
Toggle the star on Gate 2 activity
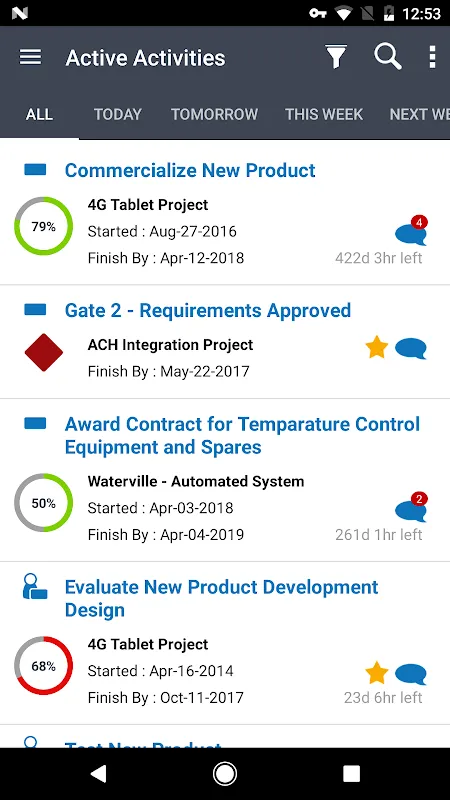pos(377,348)
